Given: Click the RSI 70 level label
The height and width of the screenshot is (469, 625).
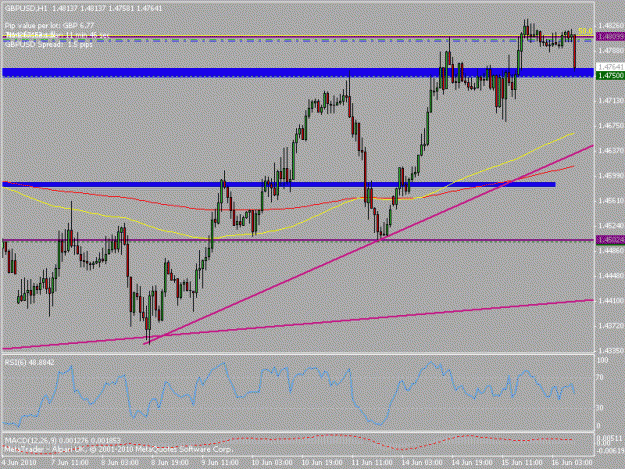Looking at the screenshot, I should coord(600,377).
